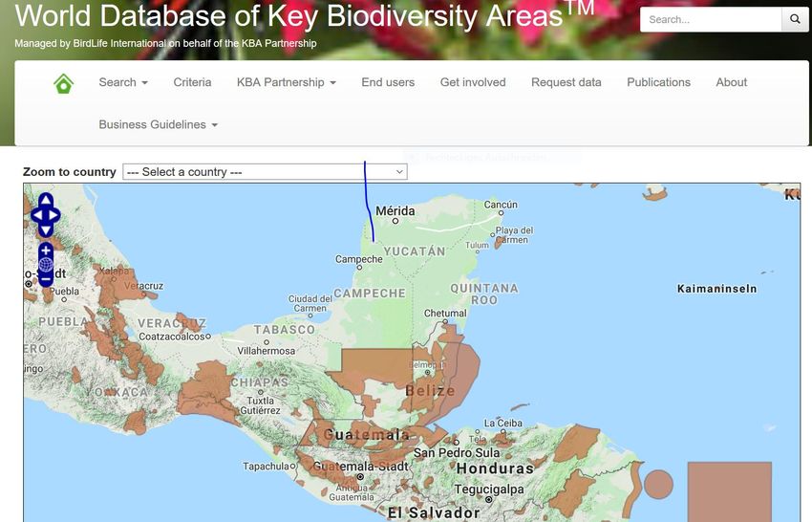Image resolution: width=812 pixels, height=522 pixels.
Task: Pan the map up with arrow
Action: point(46,200)
